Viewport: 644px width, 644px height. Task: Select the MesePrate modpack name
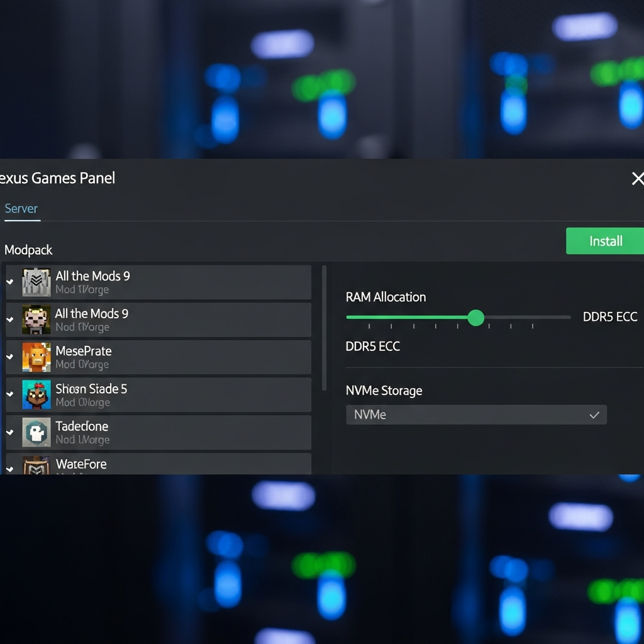click(84, 351)
